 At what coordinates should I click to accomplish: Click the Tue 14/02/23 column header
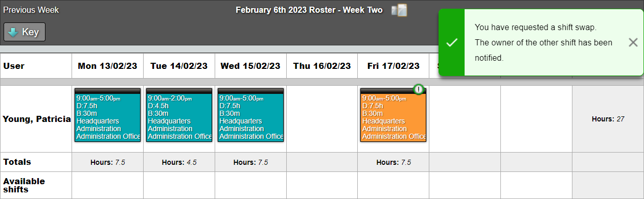[179, 66]
